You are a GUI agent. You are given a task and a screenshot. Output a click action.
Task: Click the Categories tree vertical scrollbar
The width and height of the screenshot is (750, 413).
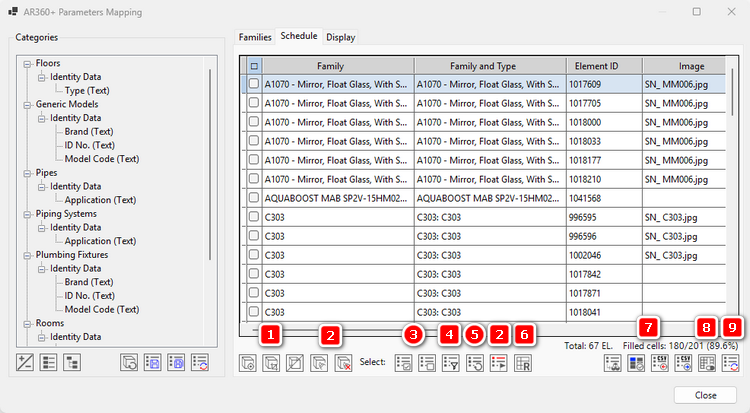[x=210, y=165]
